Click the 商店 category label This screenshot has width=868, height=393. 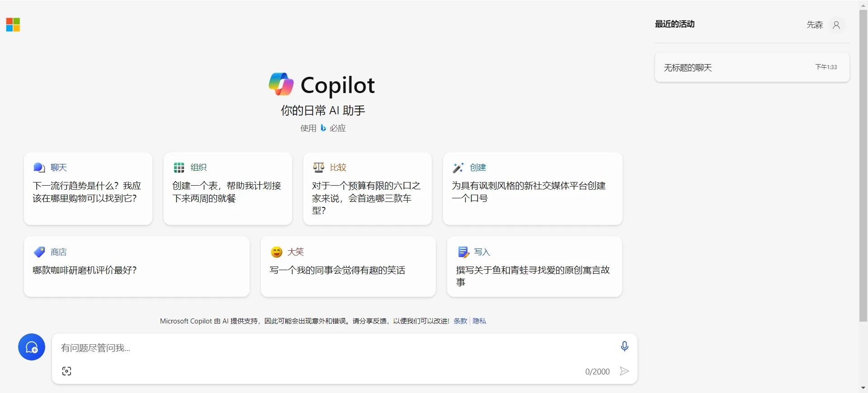(x=59, y=252)
